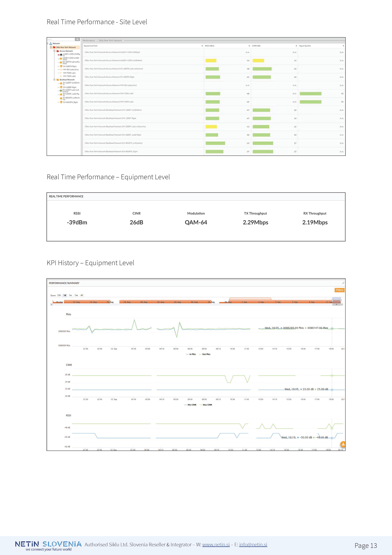
Task: Collapse the Access Network tree node
Action: click(x=54, y=51)
